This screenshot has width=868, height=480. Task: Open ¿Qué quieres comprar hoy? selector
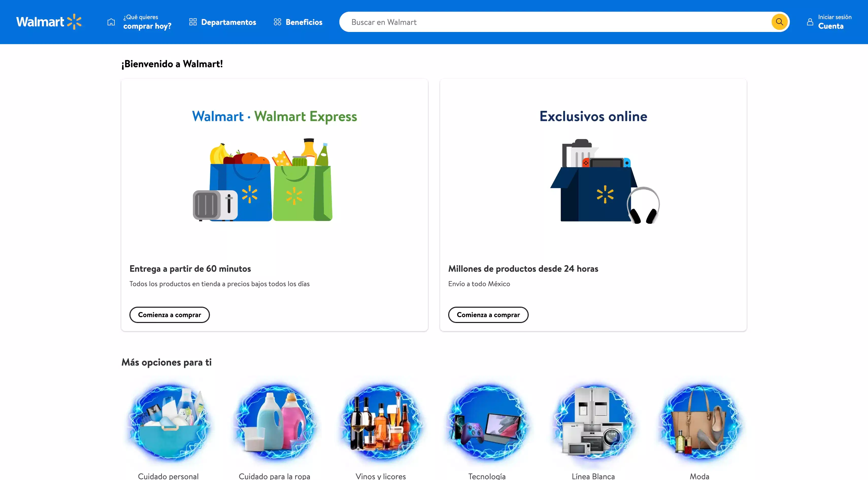click(x=139, y=22)
